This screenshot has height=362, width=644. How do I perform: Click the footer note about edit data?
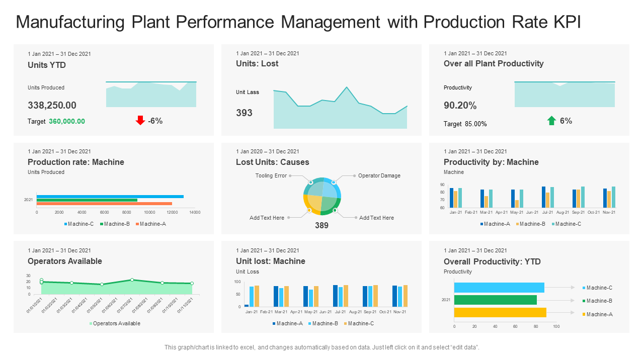pyautogui.click(x=322, y=347)
